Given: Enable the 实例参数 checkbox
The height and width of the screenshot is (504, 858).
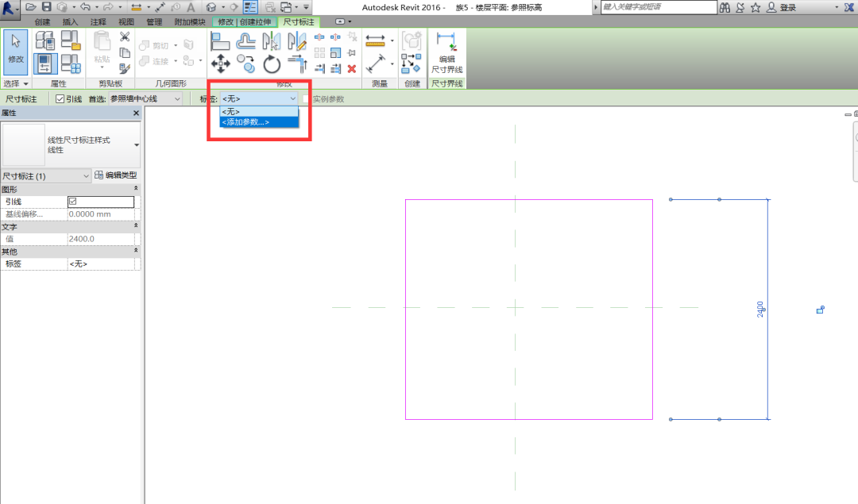Looking at the screenshot, I should click(306, 99).
